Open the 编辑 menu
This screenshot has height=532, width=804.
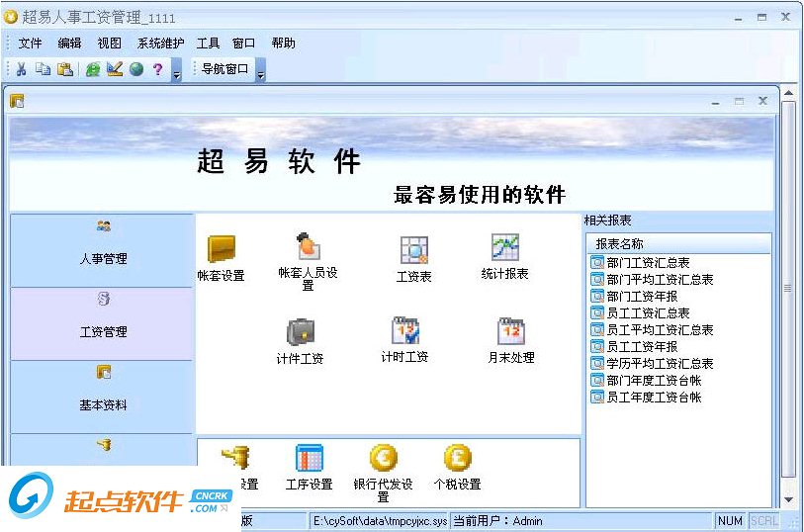pyautogui.click(x=69, y=44)
